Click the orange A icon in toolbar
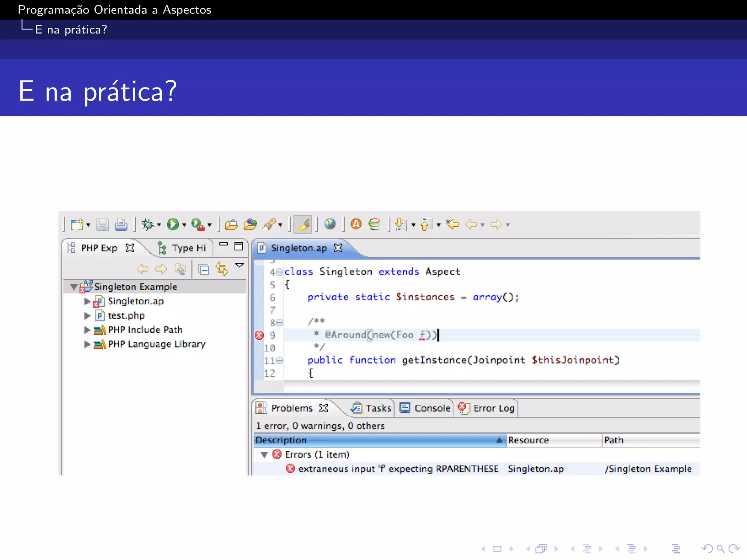 point(356,224)
